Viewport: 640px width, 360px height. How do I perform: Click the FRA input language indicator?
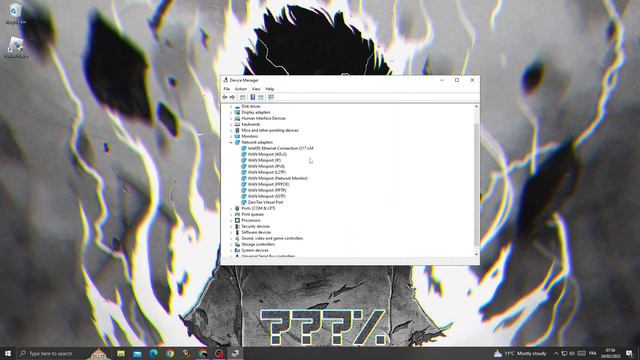coord(593,353)
